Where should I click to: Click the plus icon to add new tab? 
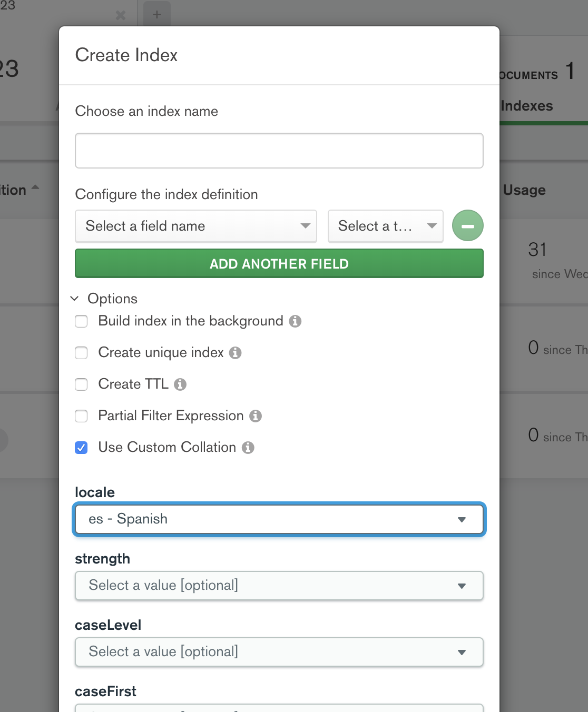click(156, 14)
